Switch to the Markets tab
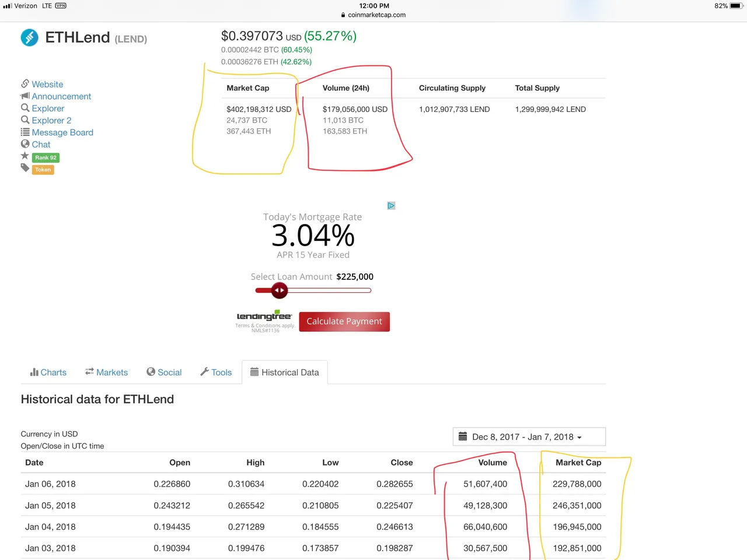 click(x=106, y=372)
